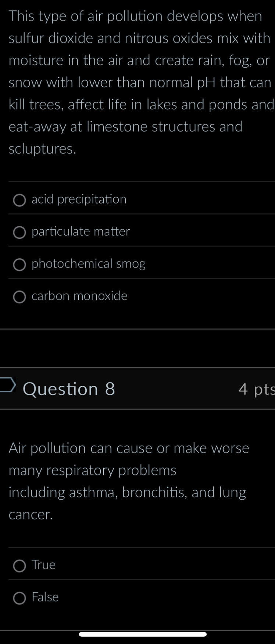Select the "True" radio button
This screenshot has width=275, height=644.
coord(19,566)
